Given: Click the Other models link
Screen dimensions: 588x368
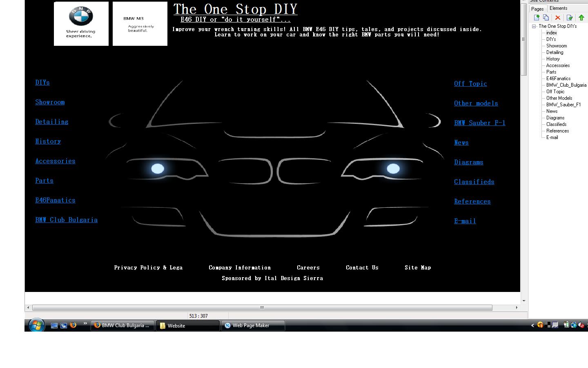Looking at the screenshot, I should coord(476,103).
